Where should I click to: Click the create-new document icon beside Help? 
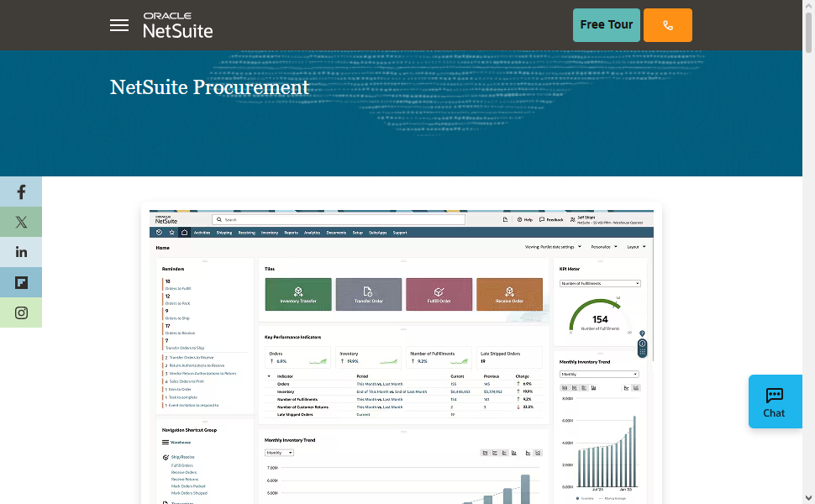pos(505,220)
